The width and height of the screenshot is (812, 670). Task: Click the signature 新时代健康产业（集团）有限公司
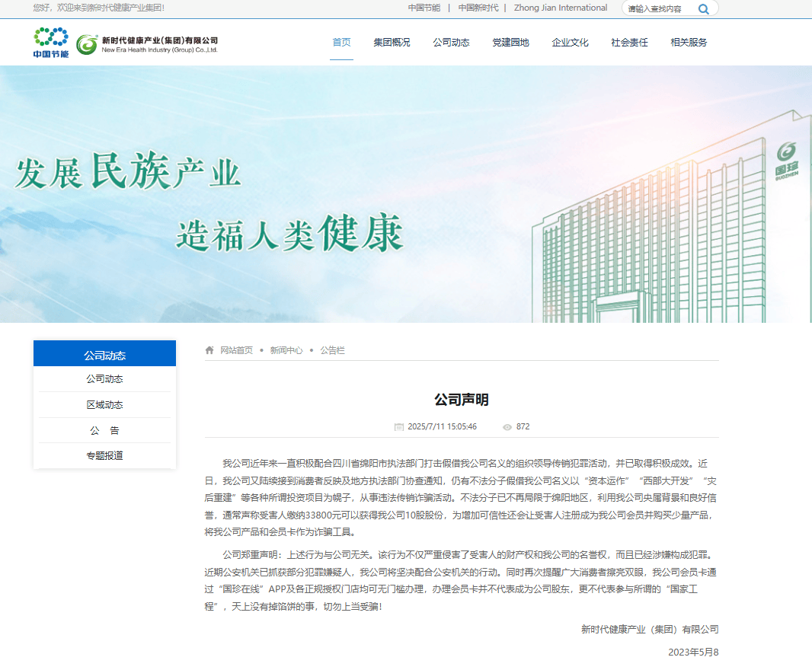tap(650, 630)
